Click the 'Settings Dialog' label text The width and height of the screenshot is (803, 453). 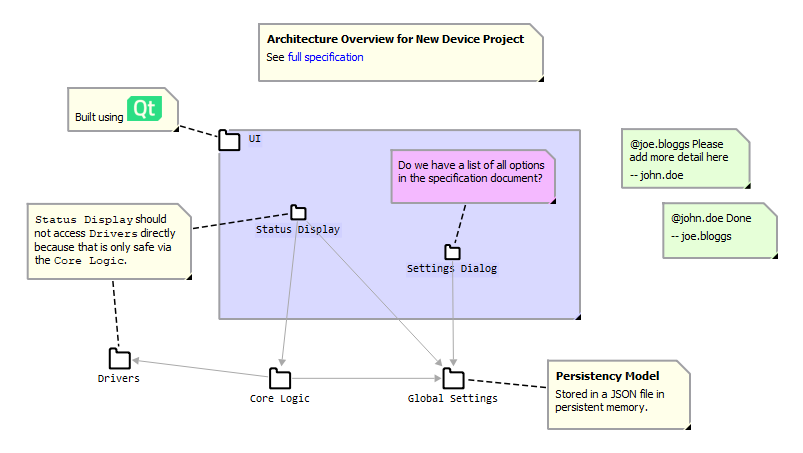pyautogui.click(x=452, y=268)
